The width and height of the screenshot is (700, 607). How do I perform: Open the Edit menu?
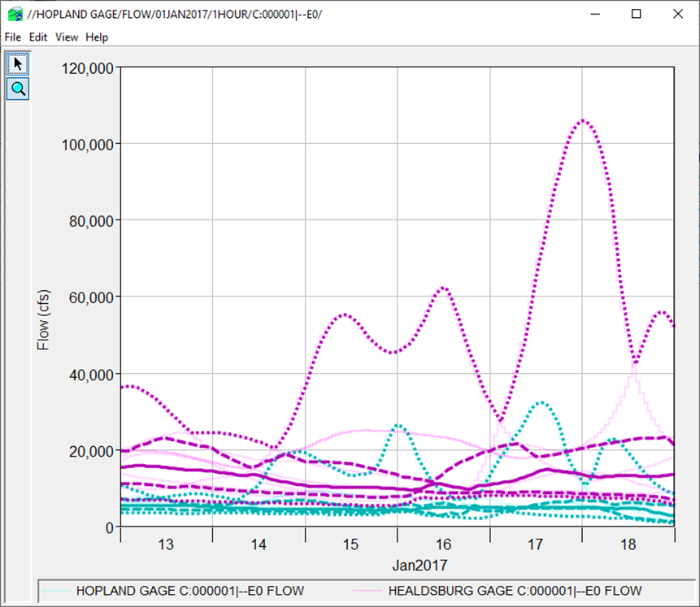(37, 37)
